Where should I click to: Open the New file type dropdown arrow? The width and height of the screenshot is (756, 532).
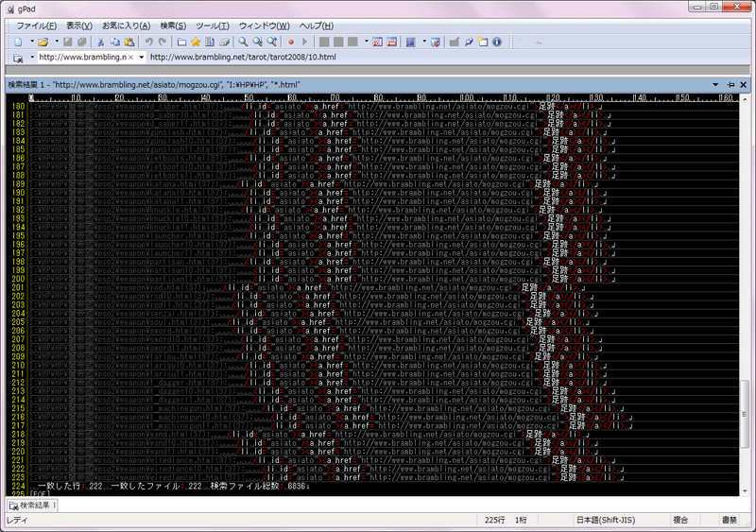[32, 42]
